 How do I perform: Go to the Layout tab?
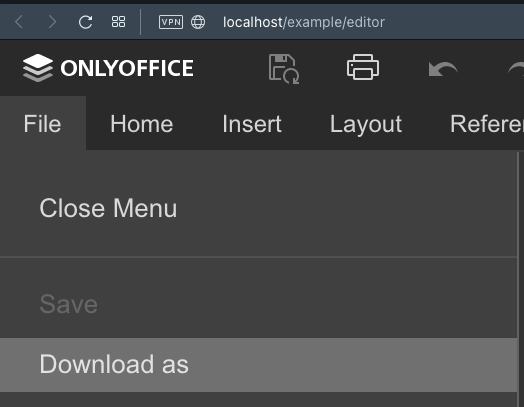366,124
